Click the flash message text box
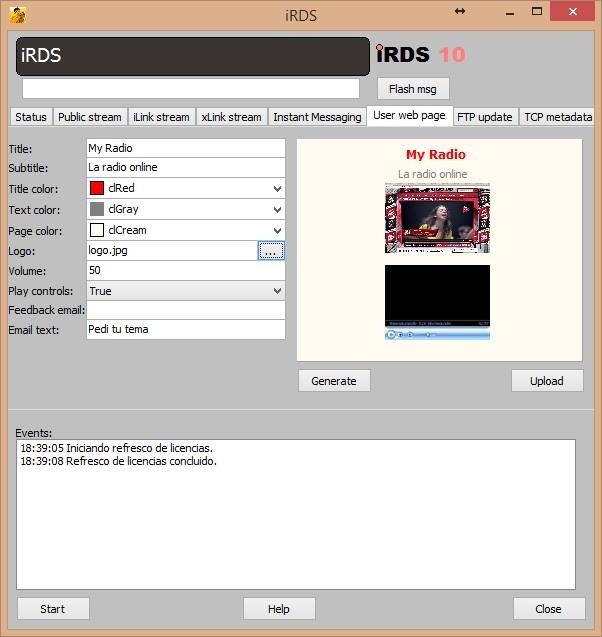The width and height of the screenshot is (602, 637). point(191,89)
